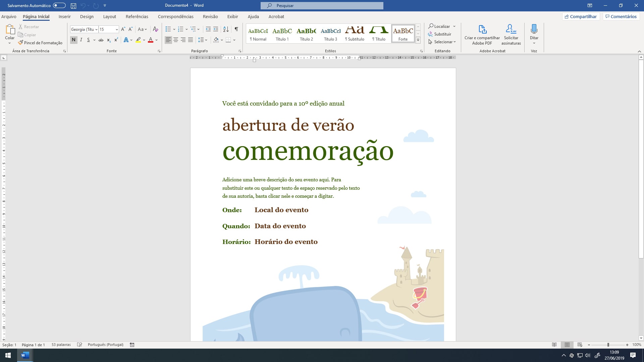Image resolution: width=644 pixels, height=362 pixels.
Task: Toggle bold with the N button
Action: point(73,40)
